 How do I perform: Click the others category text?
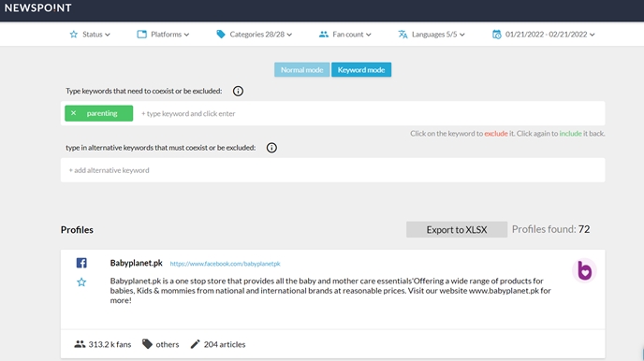pos(168,344)
